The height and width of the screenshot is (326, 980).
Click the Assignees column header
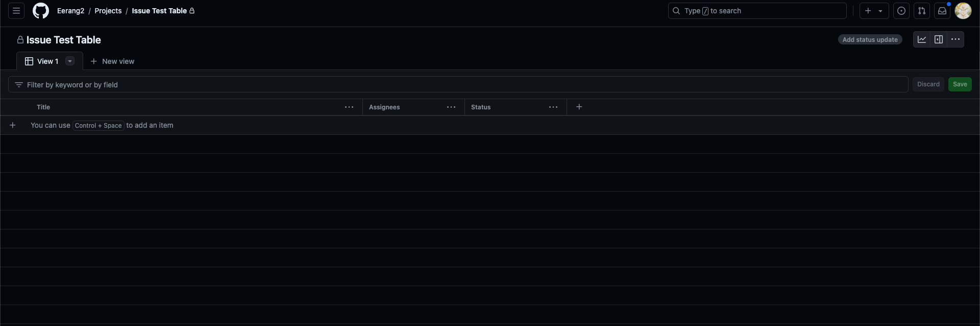(x=384, y=107)
